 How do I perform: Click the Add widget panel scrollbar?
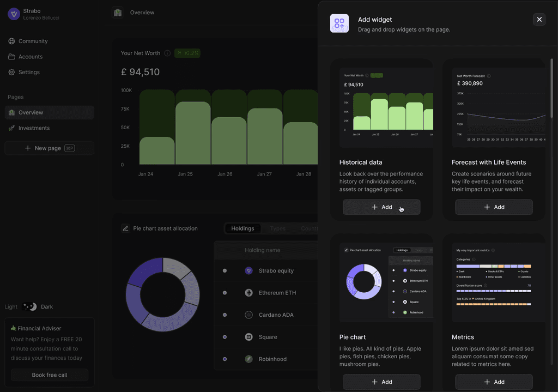click(552, 88)
